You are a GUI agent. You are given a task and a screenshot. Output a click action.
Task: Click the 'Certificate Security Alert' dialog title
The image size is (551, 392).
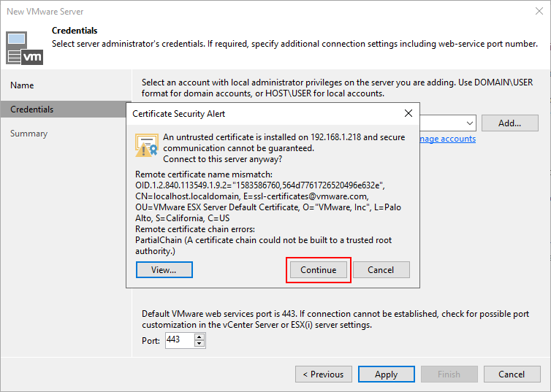(x=178, y=114)
